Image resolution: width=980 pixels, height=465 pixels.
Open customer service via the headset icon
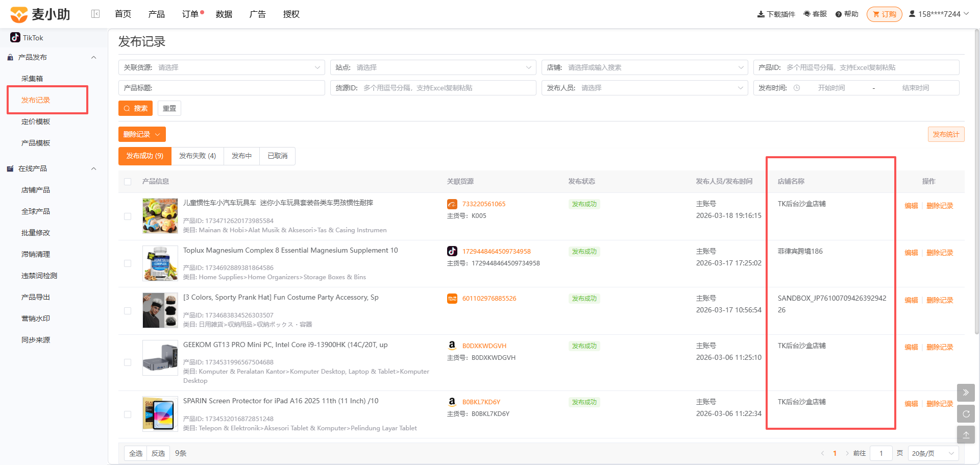pos(807,14)
